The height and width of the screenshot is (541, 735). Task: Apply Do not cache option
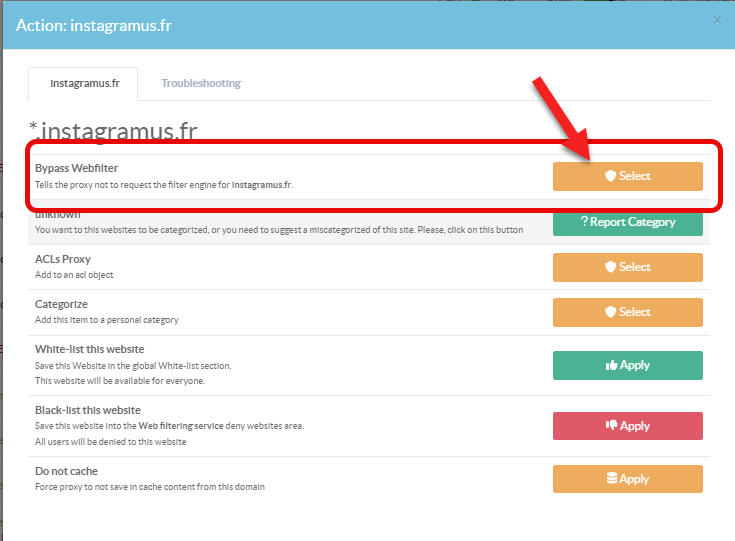click(x=628, y=479)
